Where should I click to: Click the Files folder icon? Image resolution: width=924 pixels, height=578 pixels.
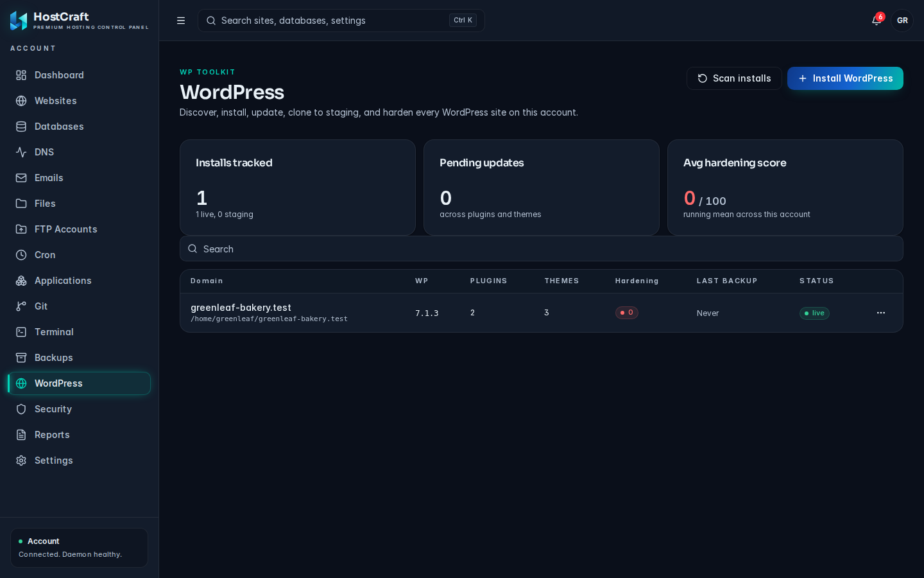(x=21, y=204)
